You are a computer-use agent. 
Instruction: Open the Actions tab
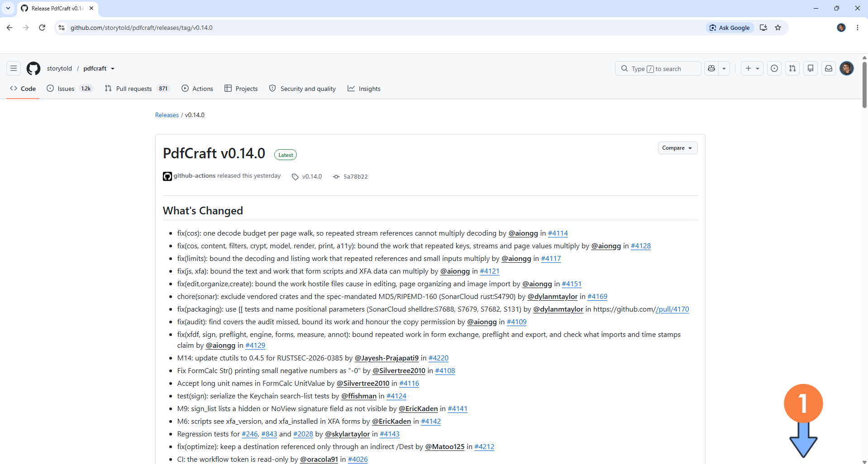[x=197, y=89]
